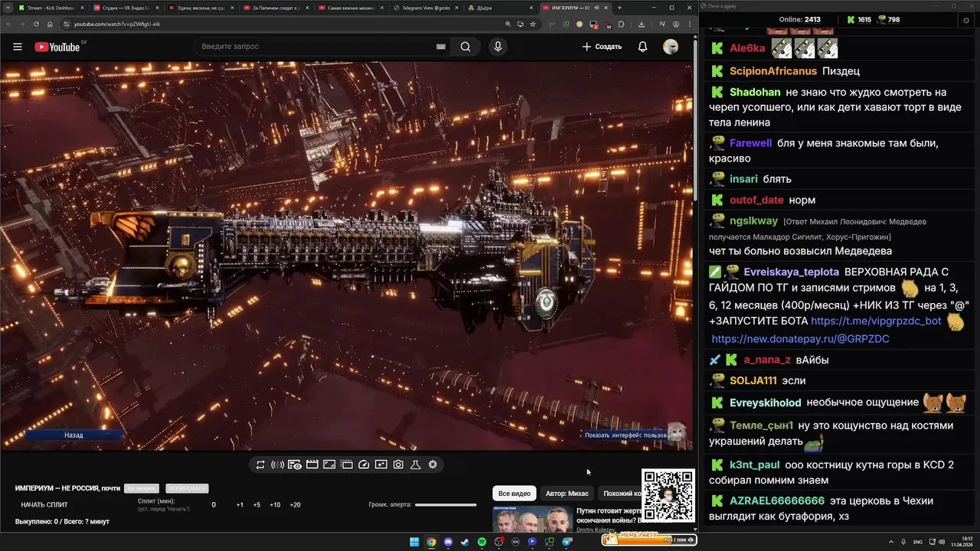Viewport: 980px width, 551px height.
Task: Open the t.me/vipgrpzdc_bot link in chat
Action: 876,321
